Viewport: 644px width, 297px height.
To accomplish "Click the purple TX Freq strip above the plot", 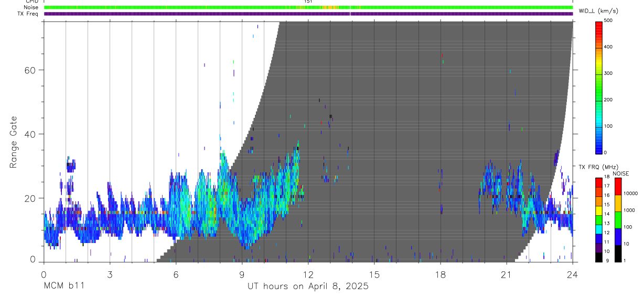I will click(308, 14).
